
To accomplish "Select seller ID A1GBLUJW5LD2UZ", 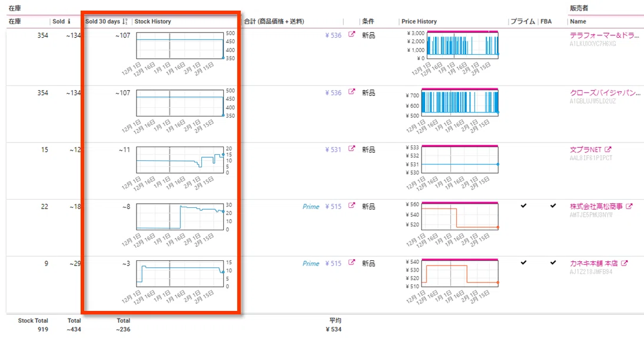I will click(x=593, y=101).
